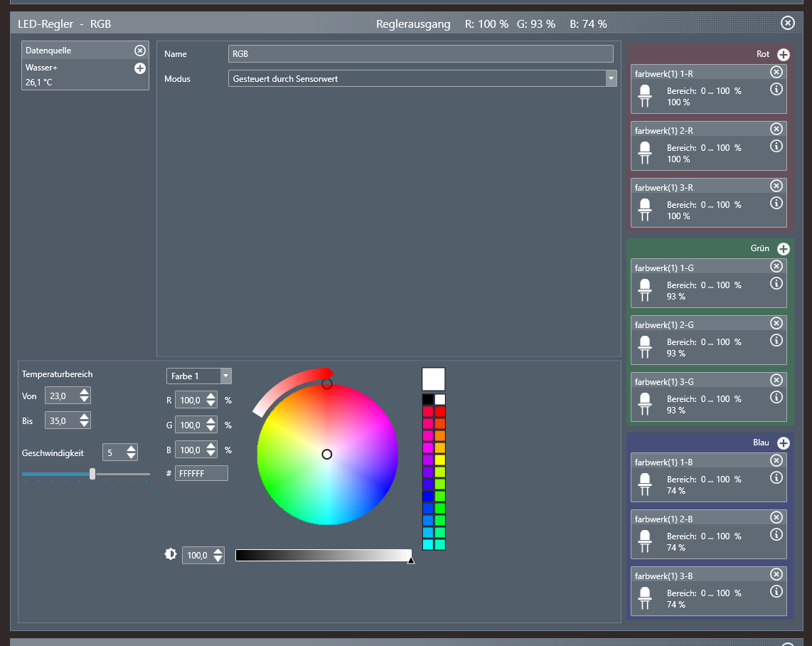Screen dimensions: 812x646
Task: Increase the Von temperature value
Action: 85,392
